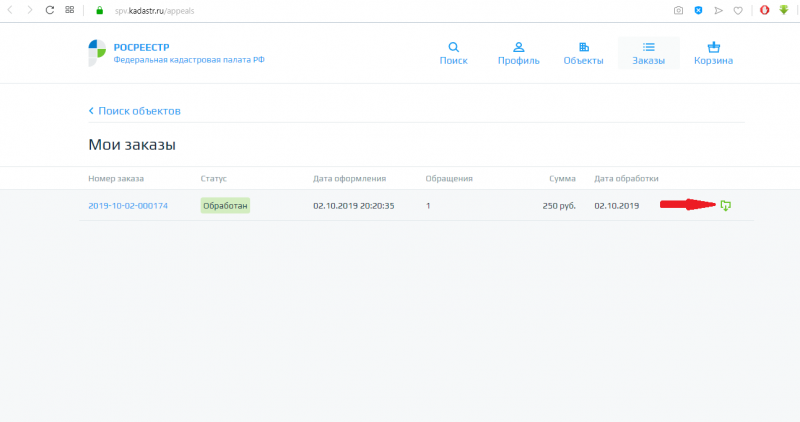800x422 pixels.
Task: Navigate back with the browser back arrow
Action: click(x=9, y=10)
